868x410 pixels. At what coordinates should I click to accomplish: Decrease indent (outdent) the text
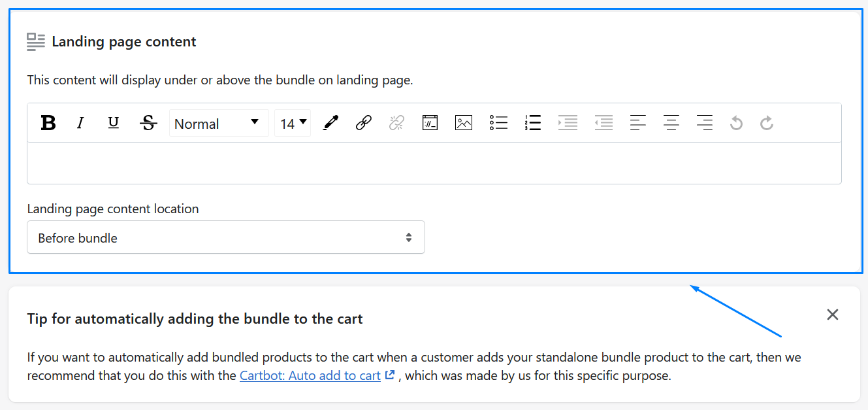coord(603,123)
